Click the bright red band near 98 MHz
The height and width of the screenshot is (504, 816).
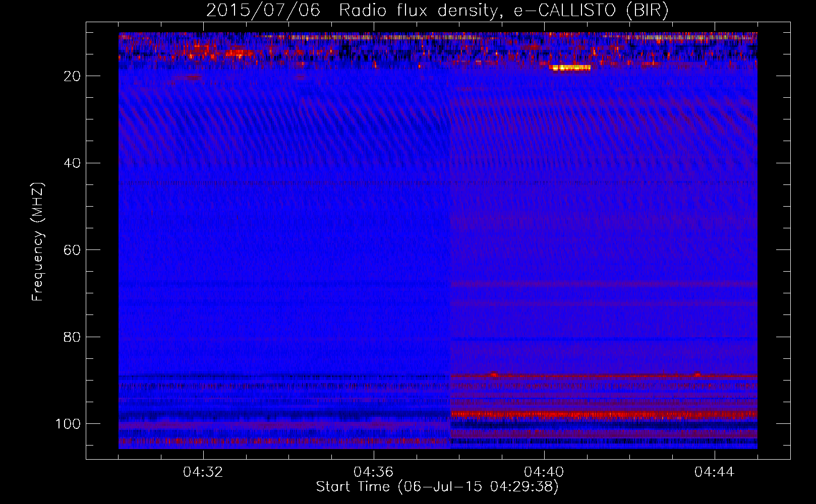tap(604, 414)
